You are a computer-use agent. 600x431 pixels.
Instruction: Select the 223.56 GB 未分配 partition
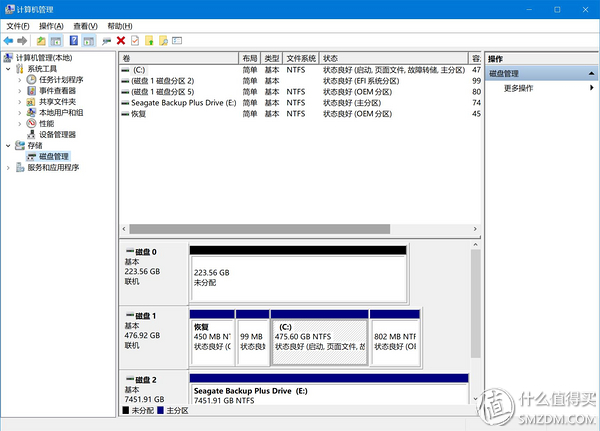pos(298,274)
